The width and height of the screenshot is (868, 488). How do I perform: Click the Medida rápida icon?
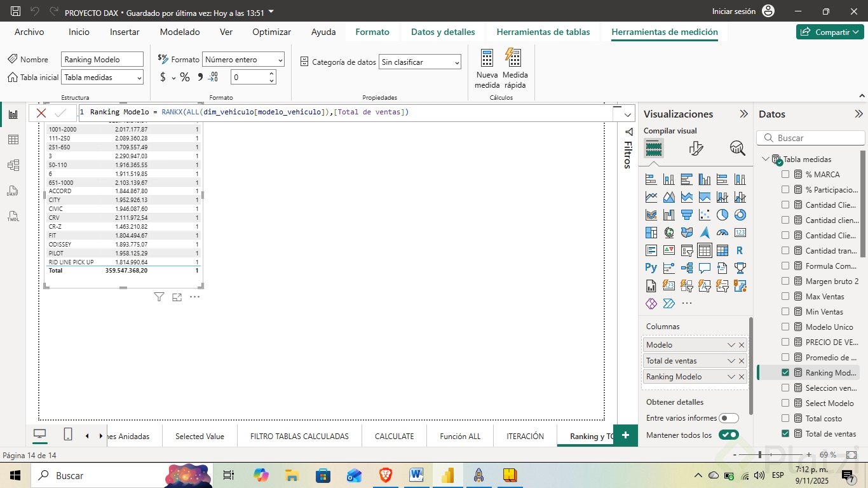pos(514,58)
